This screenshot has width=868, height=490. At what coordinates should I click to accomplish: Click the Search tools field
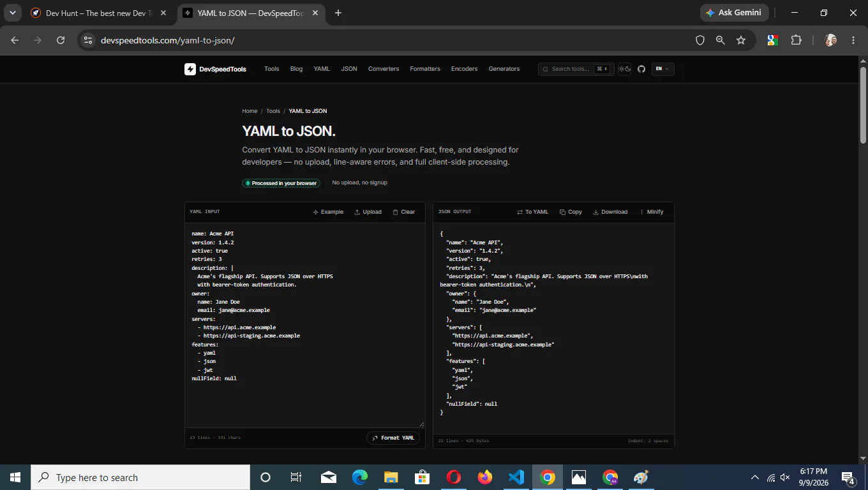click(576, 69)
